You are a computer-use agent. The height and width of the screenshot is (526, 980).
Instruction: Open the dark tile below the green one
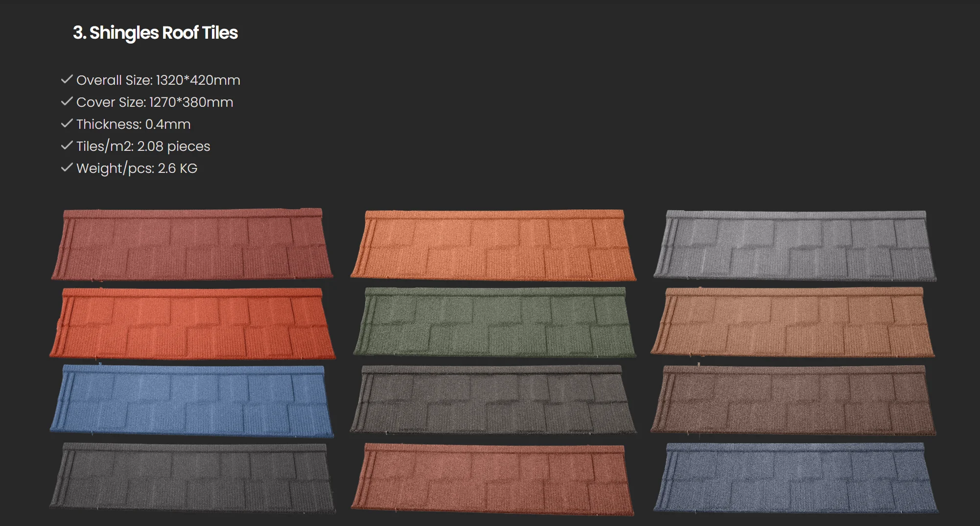493,400
